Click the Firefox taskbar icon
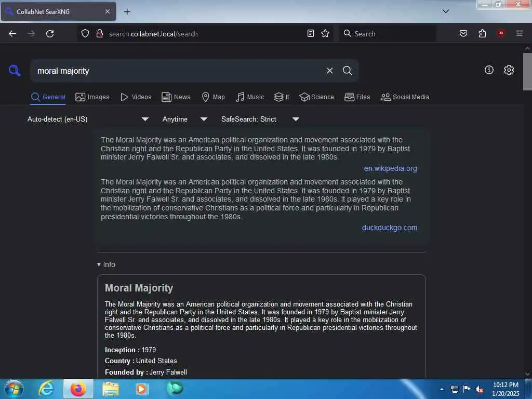This screenshot has height=399, width=532. [78, 389]
